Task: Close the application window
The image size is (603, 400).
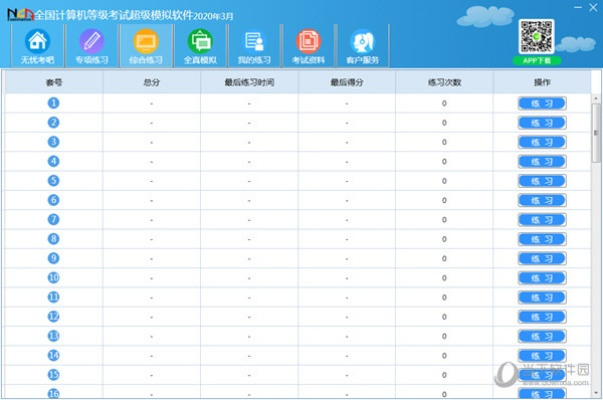Action: (x=593, y=7)
